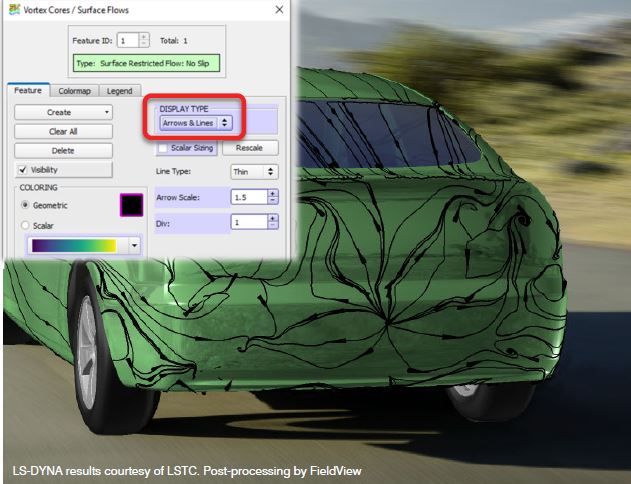
Task: Click the Clear All button
Action: (64, 132)
